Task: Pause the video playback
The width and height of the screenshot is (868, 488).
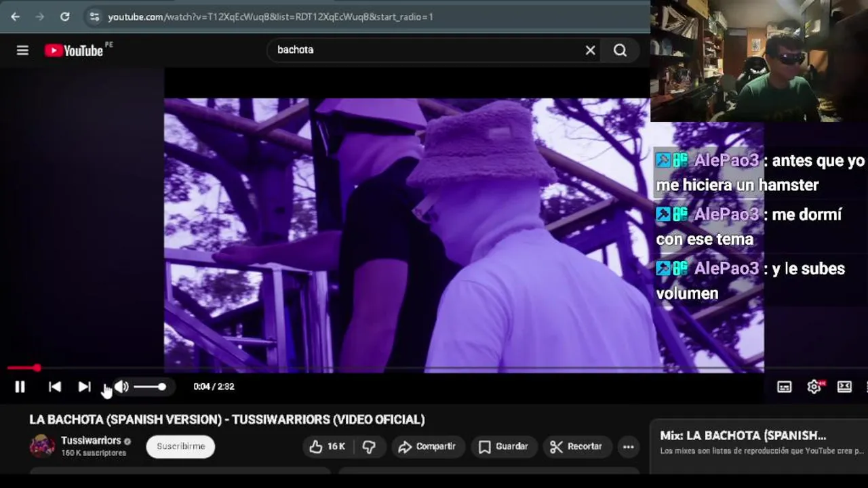Action: pos(20,386)
